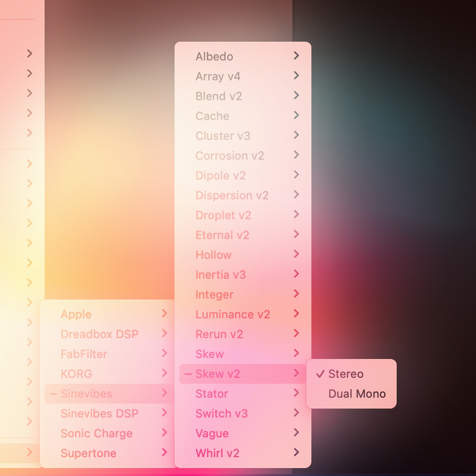Click the chevron next to Hollow
The height and width of the screenshot is (476, 476).
[x=297, y=254]
